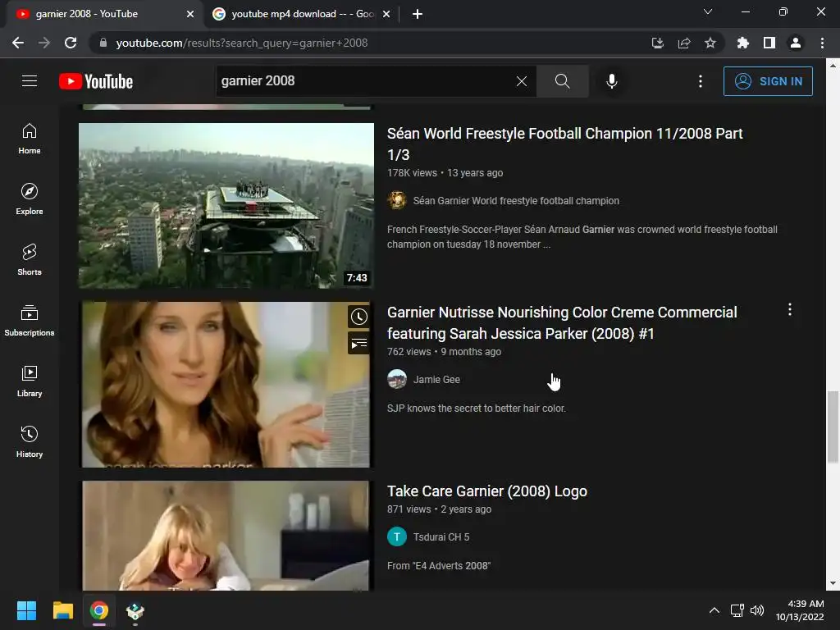Click Séan Garnier channel avatar
Image resolution: width=840 pixels, height=630 pixels.
point(397,200)
